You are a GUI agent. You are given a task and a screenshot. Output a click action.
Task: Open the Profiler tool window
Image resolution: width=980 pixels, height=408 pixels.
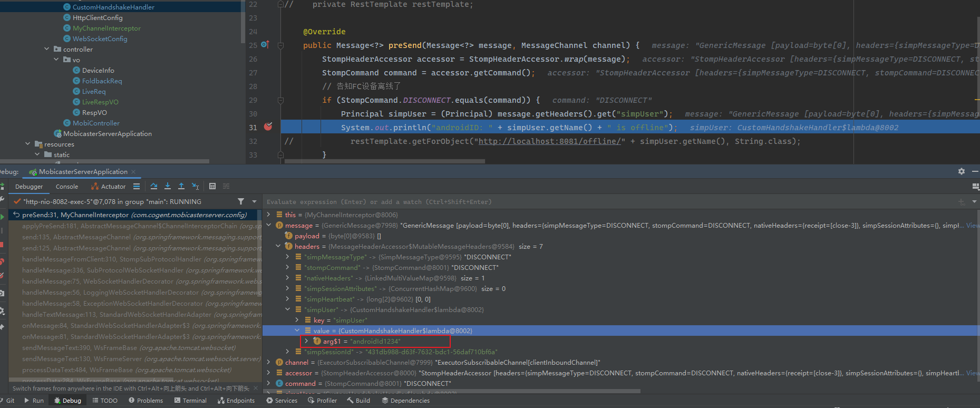tap(323, 401)
